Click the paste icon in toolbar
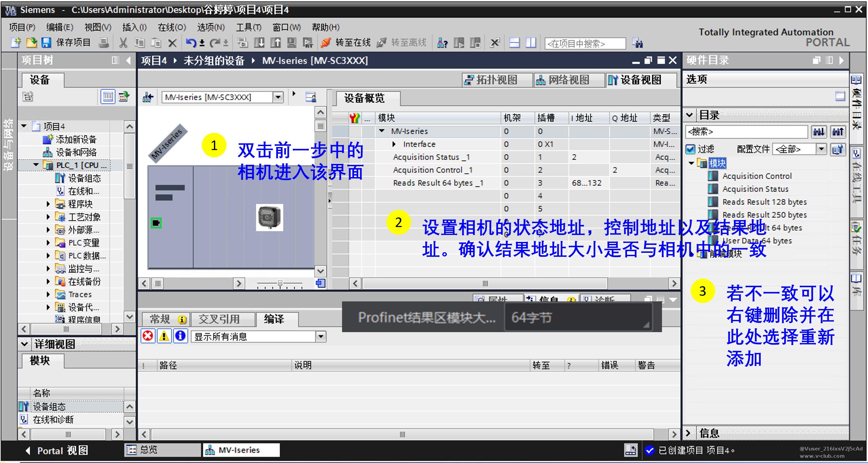 click(156, 43)
